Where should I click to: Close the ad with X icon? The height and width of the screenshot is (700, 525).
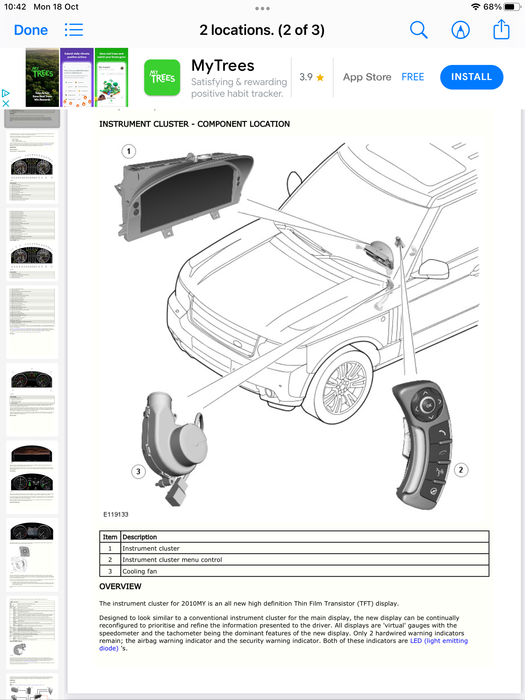5,103
